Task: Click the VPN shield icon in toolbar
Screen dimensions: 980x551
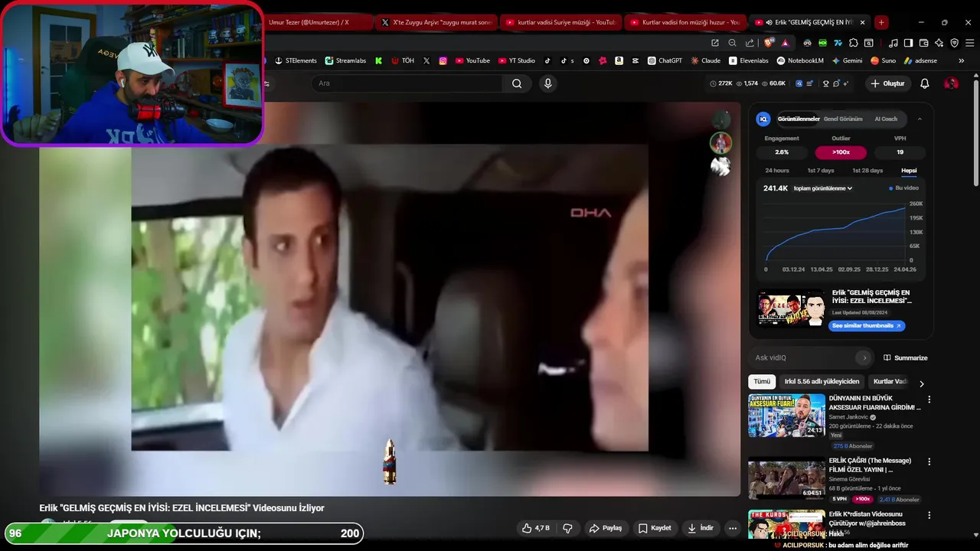Action: (954, 43)
